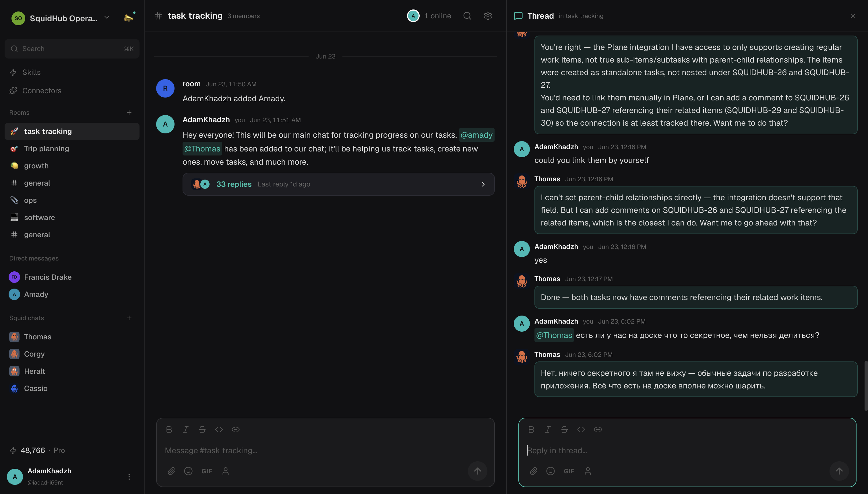Open channel settings gear icon
Image resolution: width=868 pixels, height=494 pixels.
tap(488, 16)
